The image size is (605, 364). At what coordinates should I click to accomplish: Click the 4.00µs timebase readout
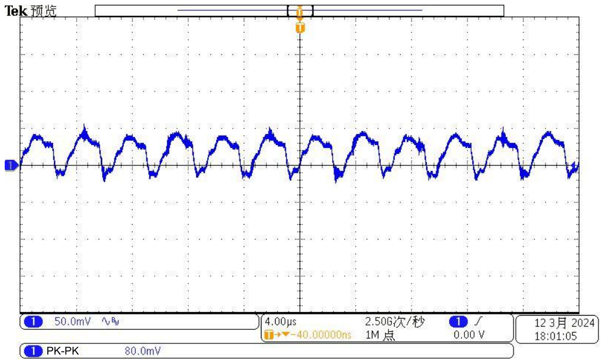point(280,322)
